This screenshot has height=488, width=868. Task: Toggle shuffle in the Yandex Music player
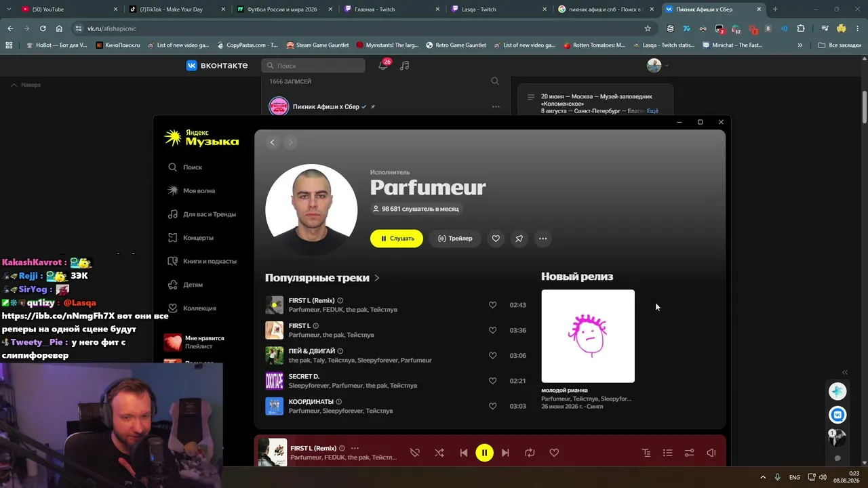click(439, 453)
